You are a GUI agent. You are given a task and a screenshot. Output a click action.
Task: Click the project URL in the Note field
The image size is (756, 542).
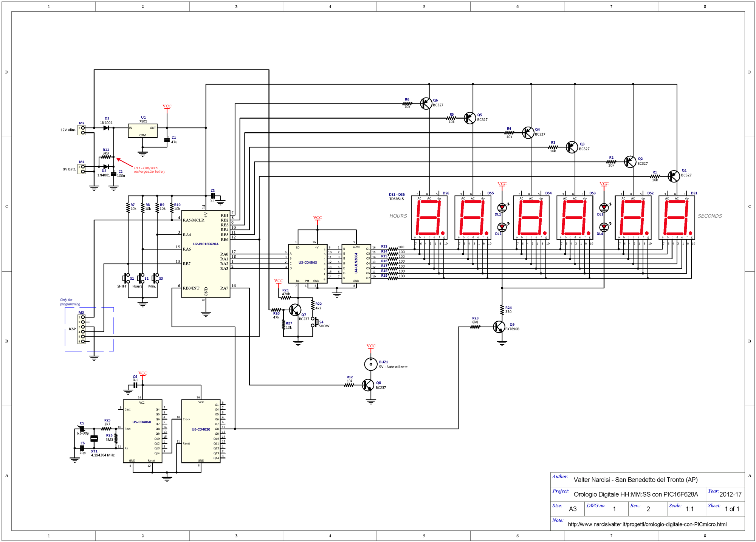tap(647, 524)
